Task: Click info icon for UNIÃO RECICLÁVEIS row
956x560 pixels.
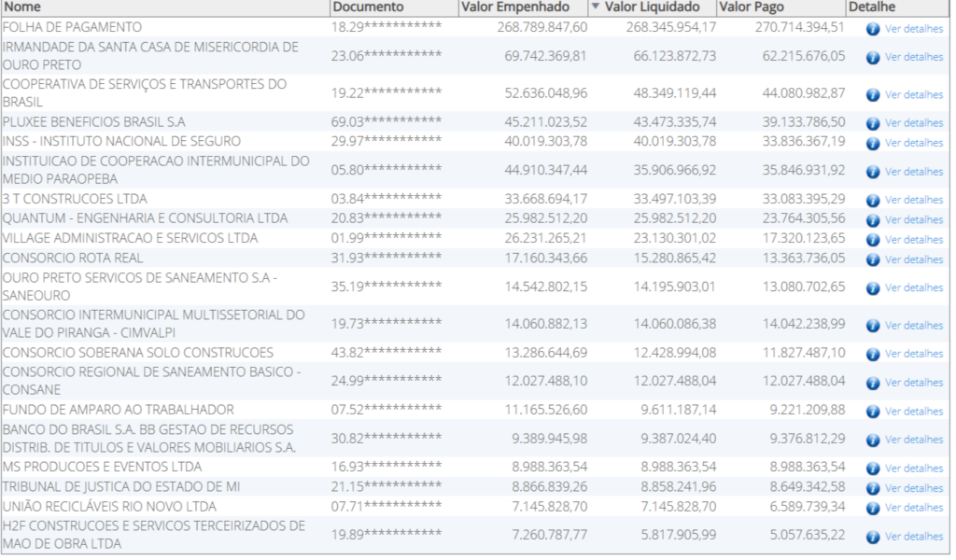Action: (873, 509)
